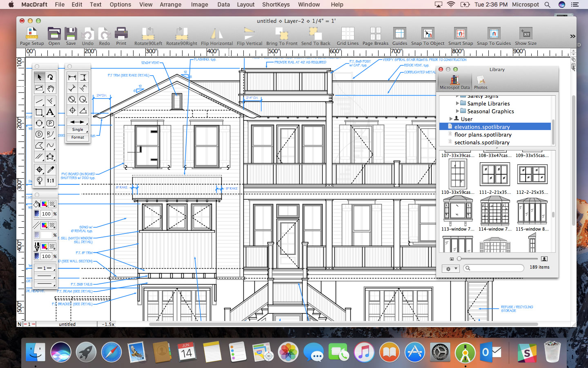Open the line weight 1 dropdown
The height and width of the screenshot is (368, 588).
(x=45, y=268)
